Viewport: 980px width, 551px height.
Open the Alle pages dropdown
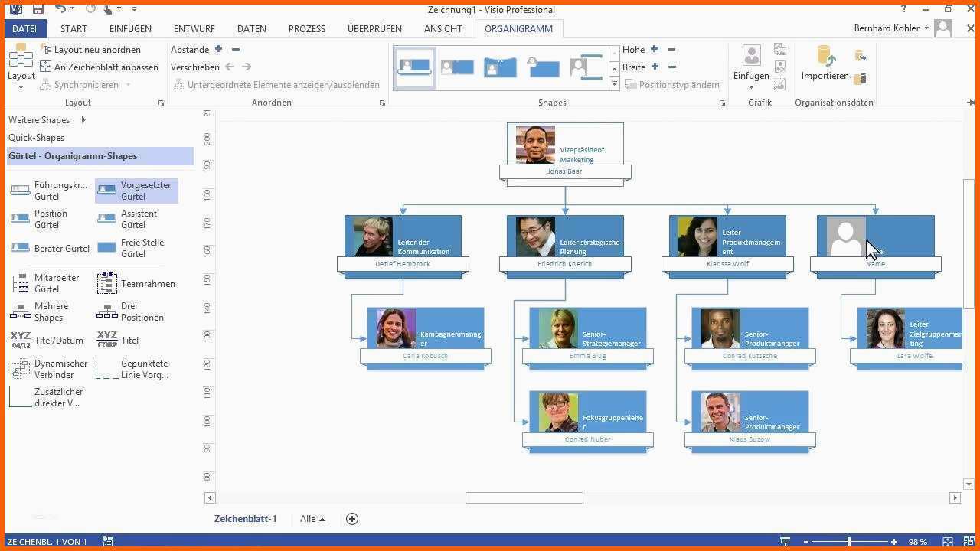click(x=312, y=519)
